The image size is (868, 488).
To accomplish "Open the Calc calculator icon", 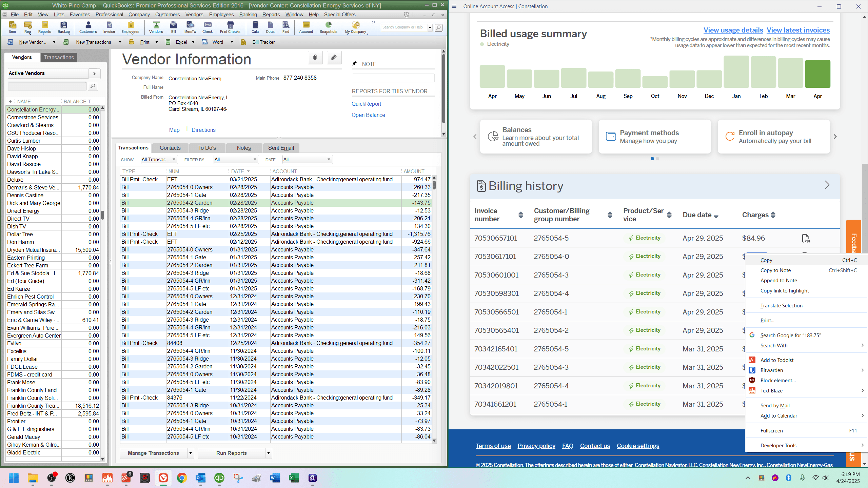I will point(255,27).
